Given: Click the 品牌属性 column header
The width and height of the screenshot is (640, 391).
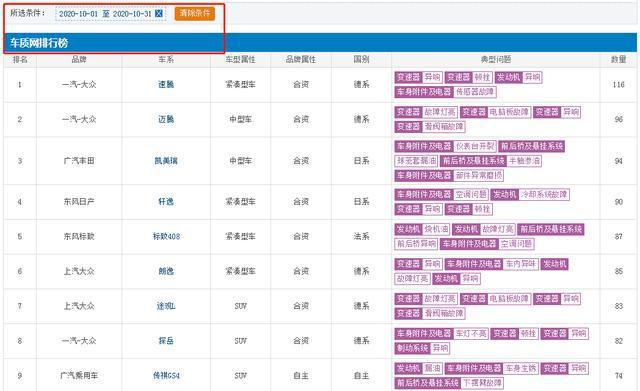Looking at the screenshot, I should (x=301, y=60).
